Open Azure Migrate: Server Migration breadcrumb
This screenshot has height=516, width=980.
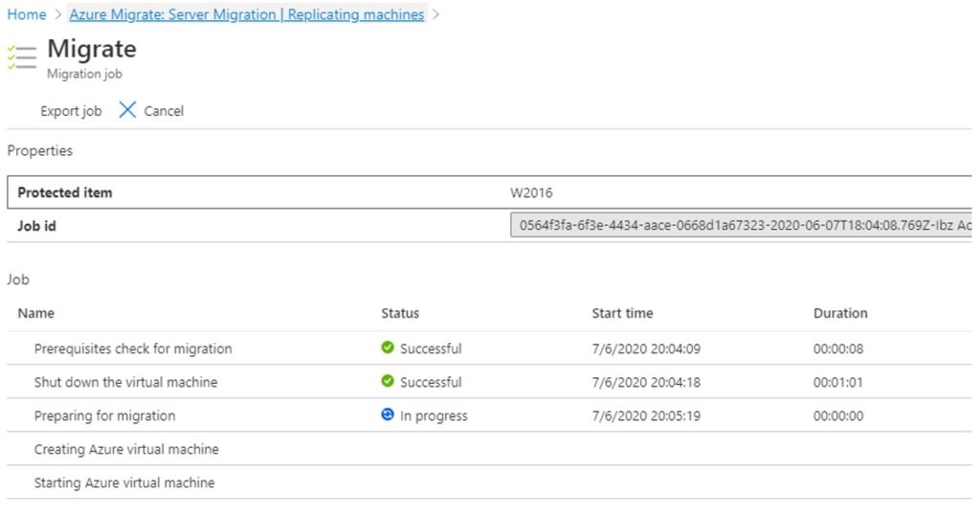click(246, 14)
